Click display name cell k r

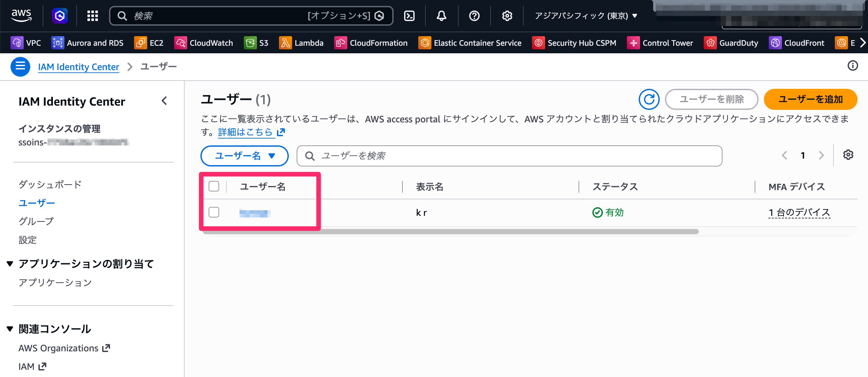[x=421, y=213]
